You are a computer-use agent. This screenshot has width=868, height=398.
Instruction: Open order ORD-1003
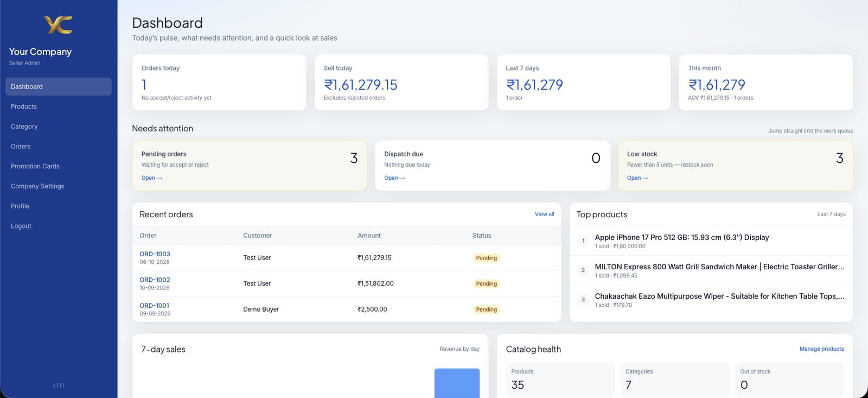(x=155, y=254)
